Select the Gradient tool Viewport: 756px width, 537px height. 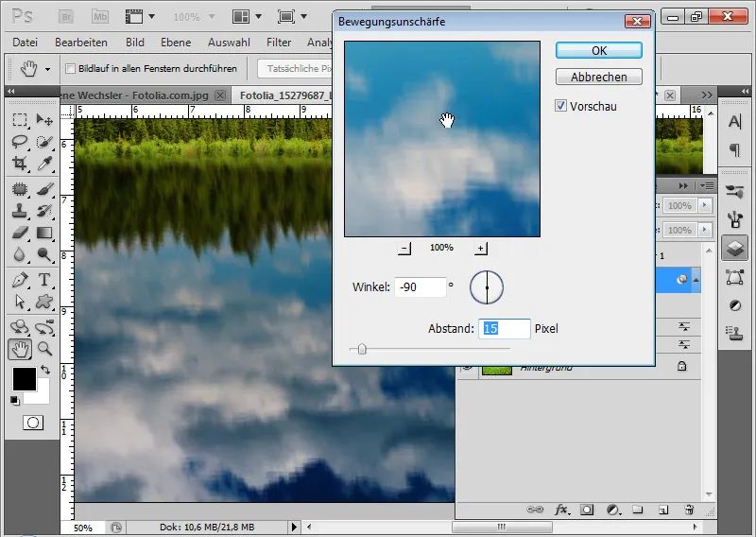(x=44, y=233)
